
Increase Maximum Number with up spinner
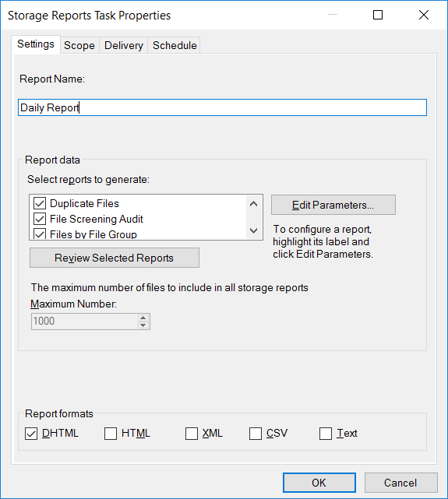coord(143,318)
